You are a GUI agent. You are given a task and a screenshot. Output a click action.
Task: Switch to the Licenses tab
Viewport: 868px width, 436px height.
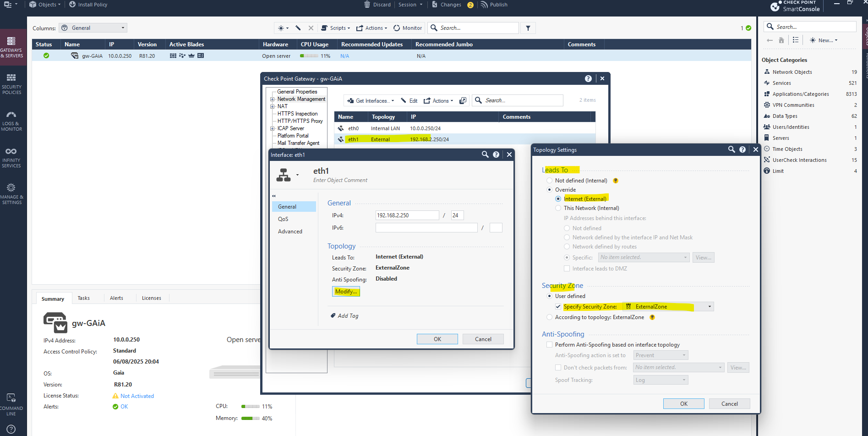point(152,298)
